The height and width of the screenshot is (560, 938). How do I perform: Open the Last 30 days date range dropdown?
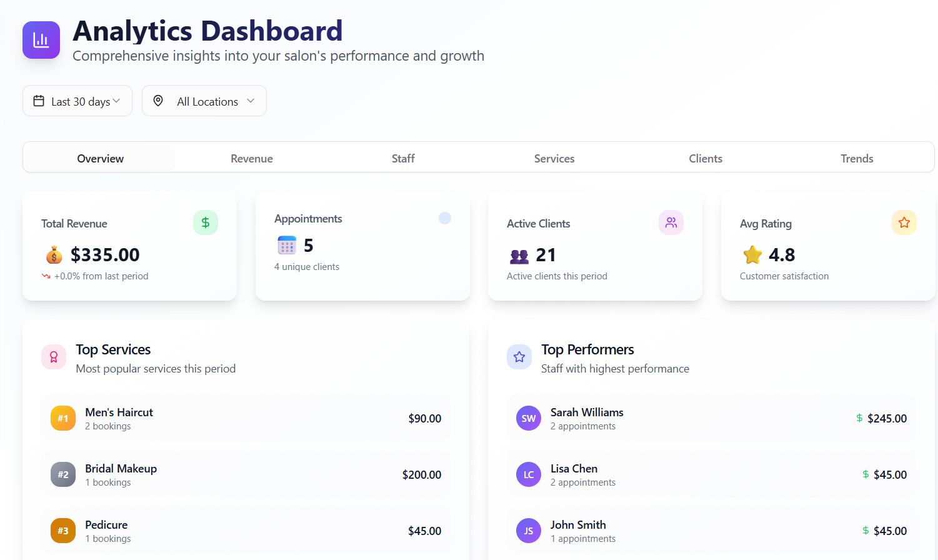click(x=77, y=101)
